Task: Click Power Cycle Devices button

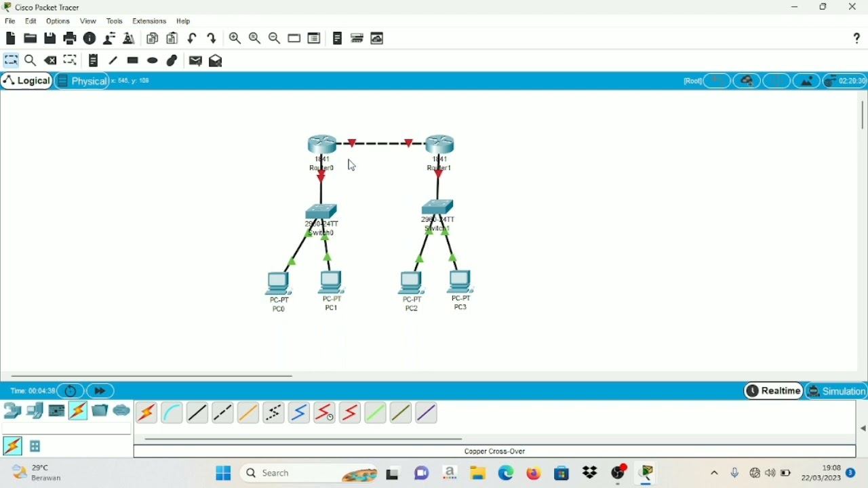Action: 71,391
